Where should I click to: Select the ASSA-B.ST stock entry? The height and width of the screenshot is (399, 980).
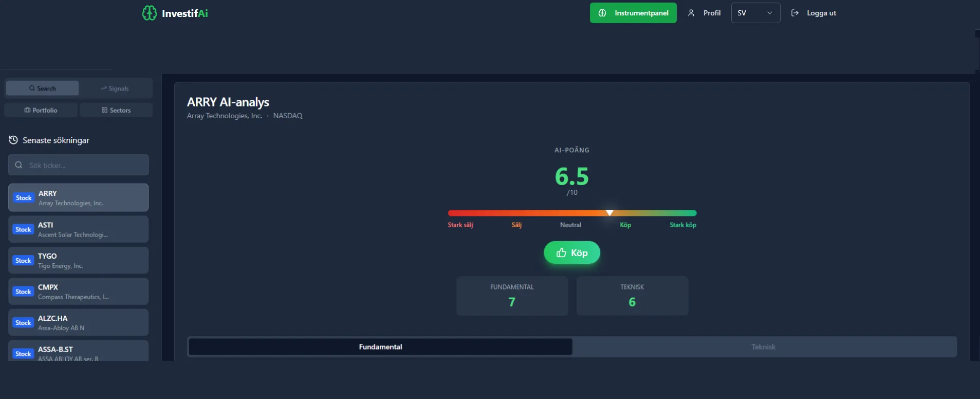[79, 351]
